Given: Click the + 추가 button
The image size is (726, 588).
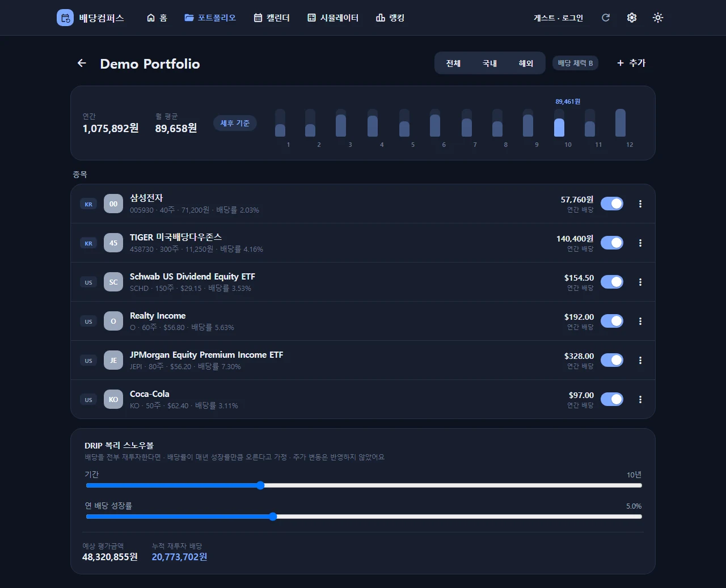Looking at the screenshot, I should tap(631, 63).
